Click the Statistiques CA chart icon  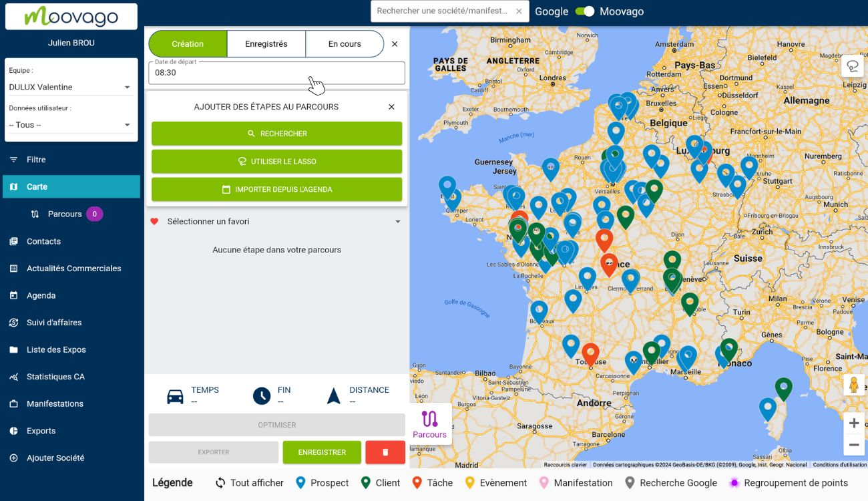(x=13, y=377)
